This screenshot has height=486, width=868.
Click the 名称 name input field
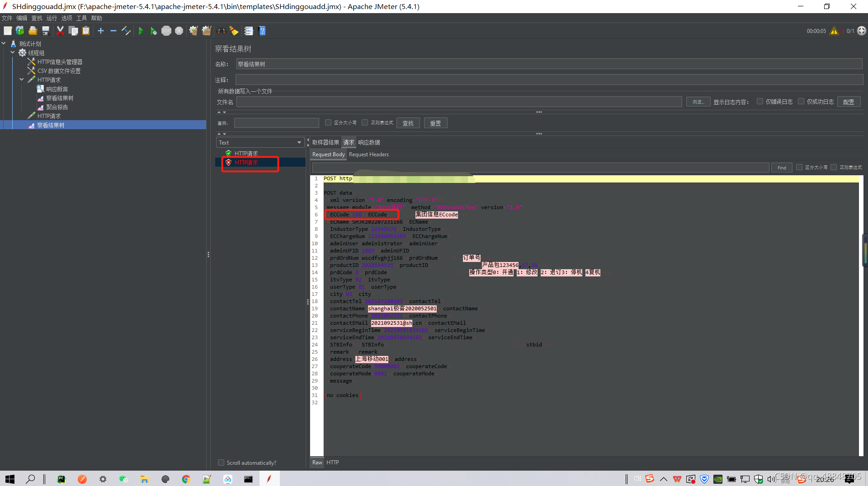click(x=549, y=64)
